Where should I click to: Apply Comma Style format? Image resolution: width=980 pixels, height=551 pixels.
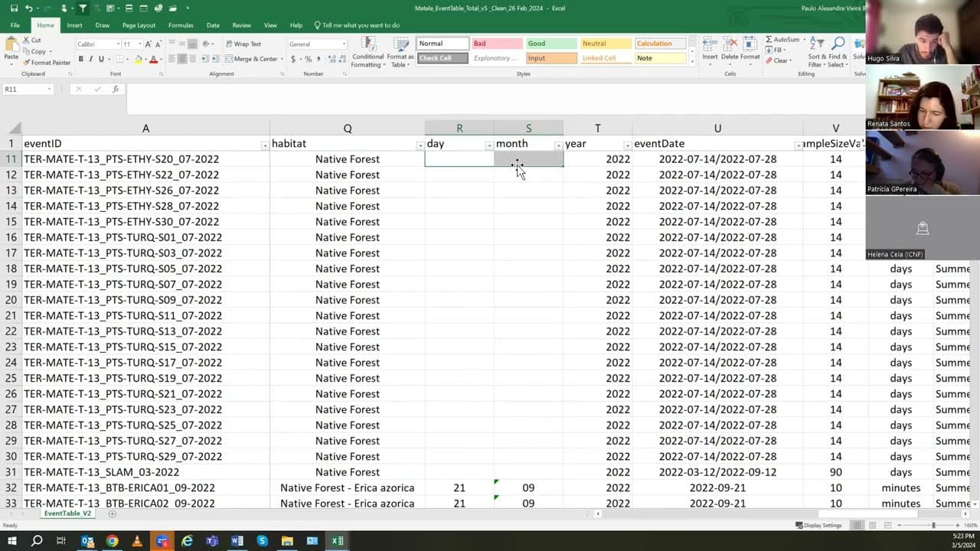pyautogui.click(x=317, y=59)
